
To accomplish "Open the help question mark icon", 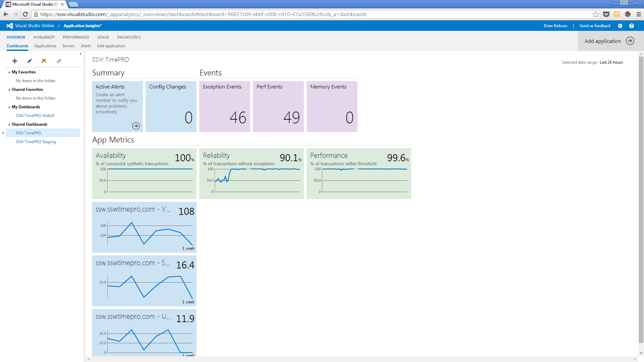I will pyautogui.click(x=632, y=26).
